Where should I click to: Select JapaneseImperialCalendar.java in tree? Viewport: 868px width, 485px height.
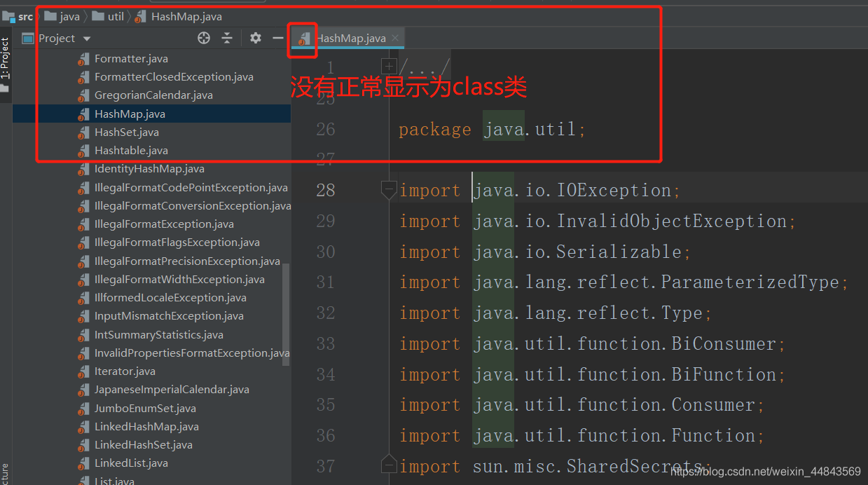[172, 390]
